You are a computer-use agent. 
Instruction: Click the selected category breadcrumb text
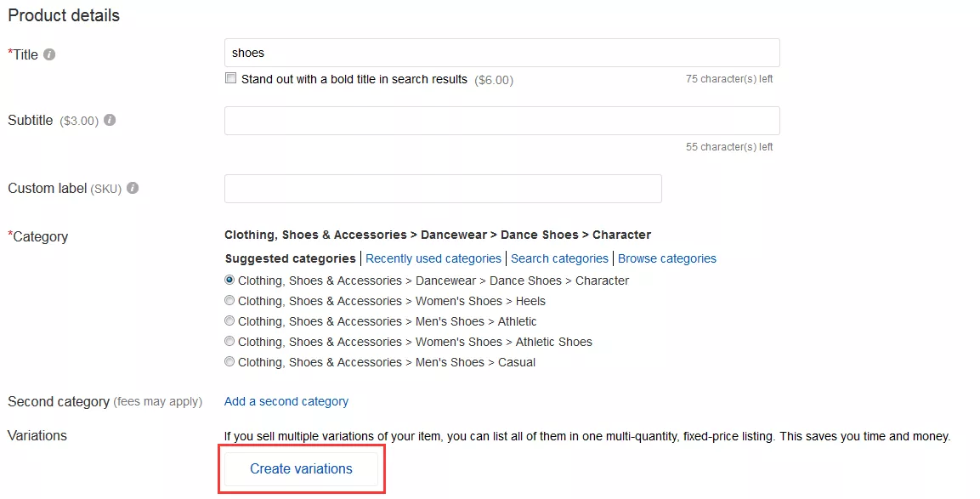point(438,235)
